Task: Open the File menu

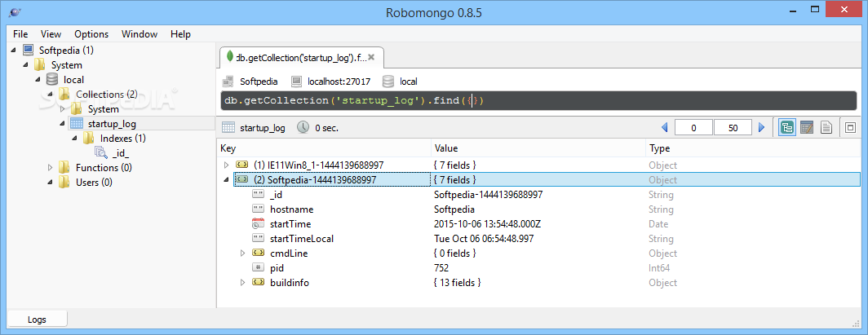Action: 20,33
